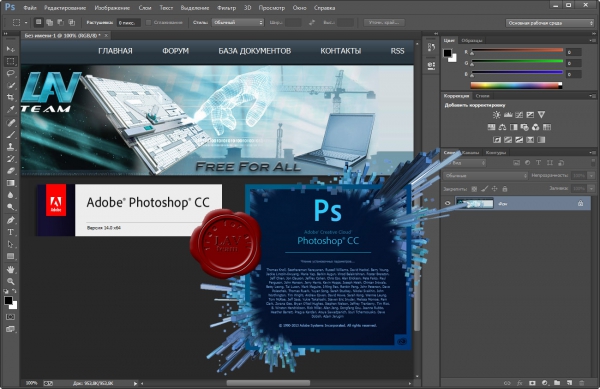Viewport: 600px width, 389px height.
Task: Select the History Brush tool
Action: click(x=10, y=159)
